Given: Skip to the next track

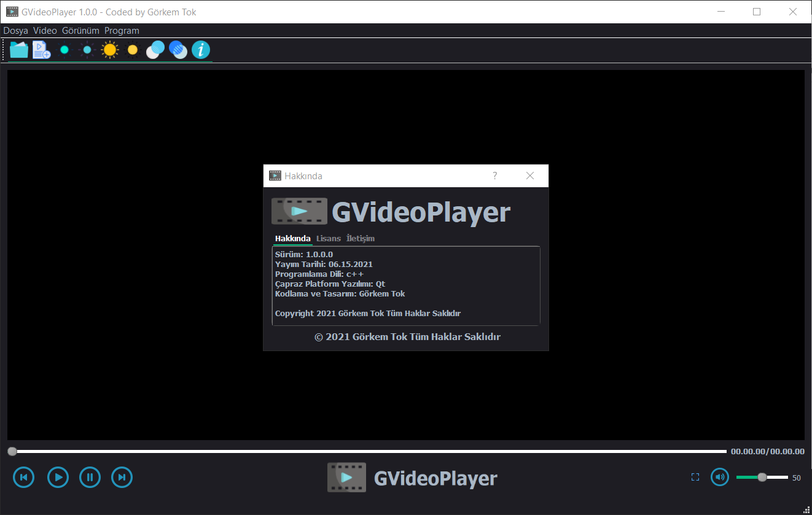Looking at the screenshot, I should tap(122, 477).
